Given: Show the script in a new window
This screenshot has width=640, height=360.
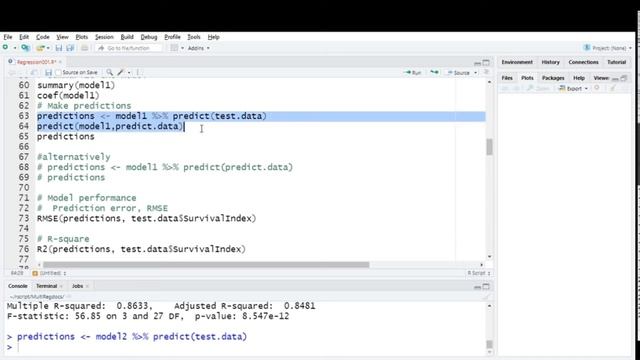Looking at the screenshot, I should [x=34, y=73].
